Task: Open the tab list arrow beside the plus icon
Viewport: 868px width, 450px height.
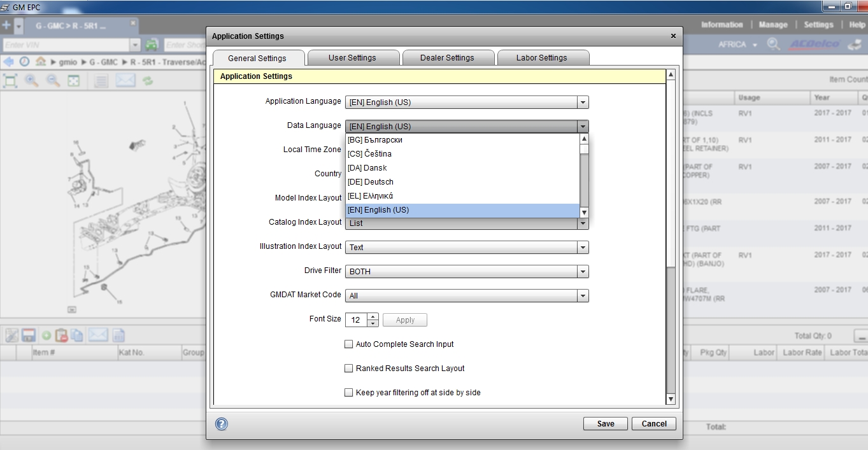Action: coord(18,25)
